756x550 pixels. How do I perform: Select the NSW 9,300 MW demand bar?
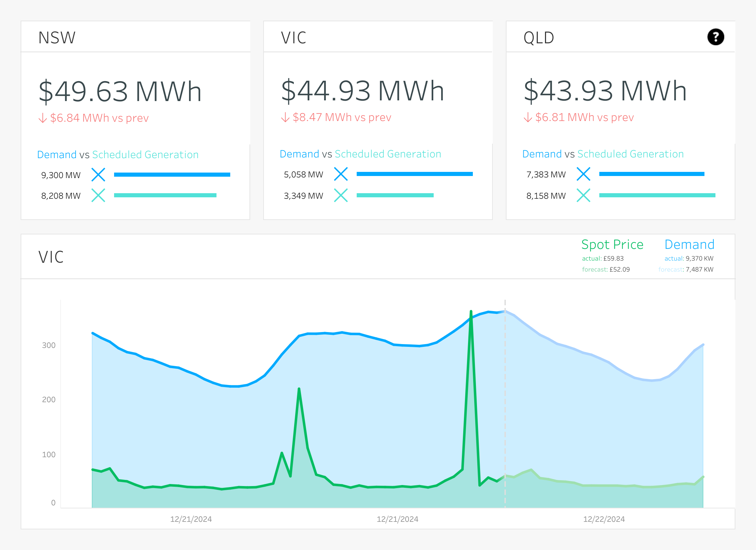(172, 175)
